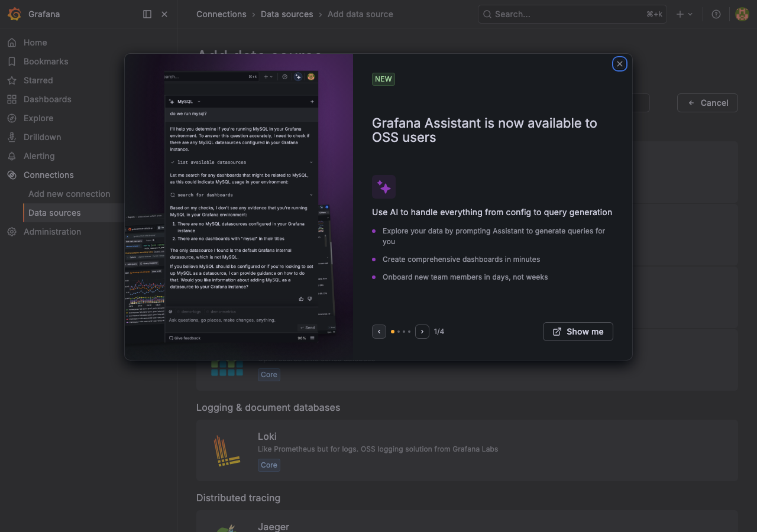Click the purple sparkle Assistant icon
Screen dimensions: 757x532
(384, 187)
